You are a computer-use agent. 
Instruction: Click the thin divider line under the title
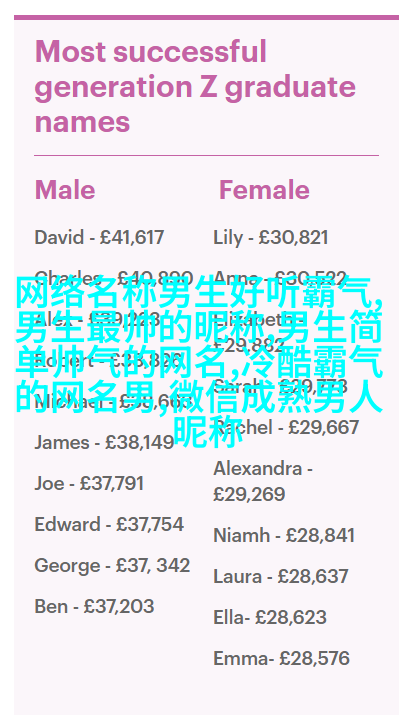click(207, 155)
